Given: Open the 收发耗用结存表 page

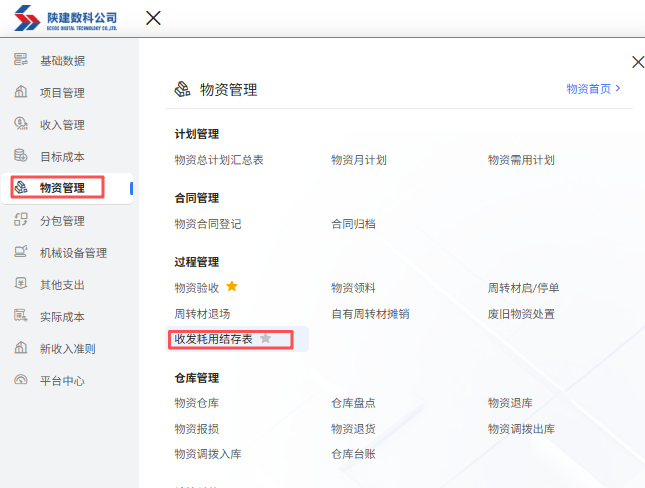Looking at the screenshot, I should click(x=213, y=339).
